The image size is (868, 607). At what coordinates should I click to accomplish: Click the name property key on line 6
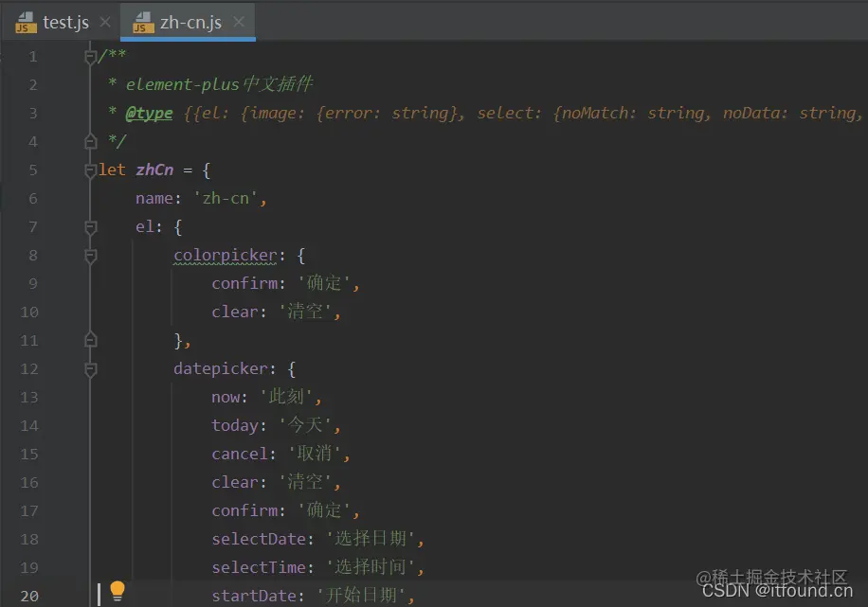[154, 198]
